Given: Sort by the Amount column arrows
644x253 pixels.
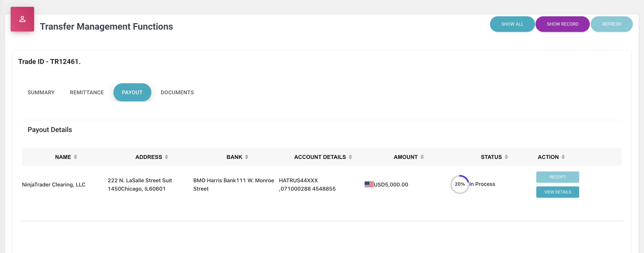Looking at the screenshot, I should pyautogui.click(x=422, y=157).
